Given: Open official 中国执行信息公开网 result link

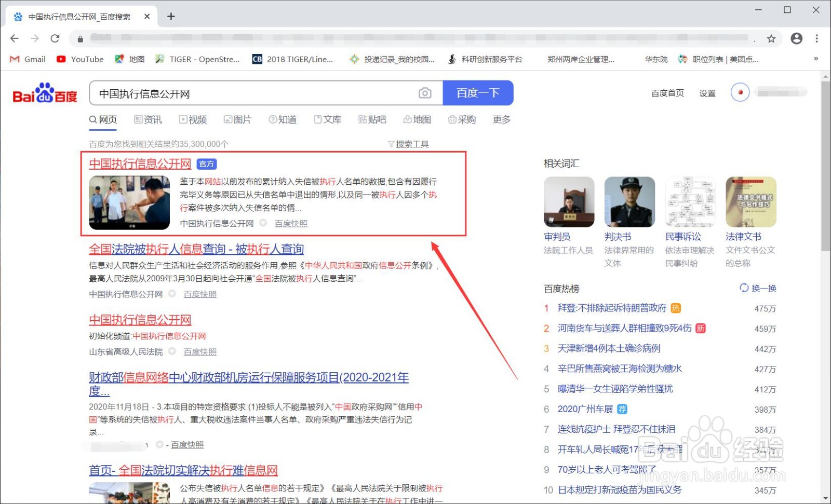Looking at the screenshot, I should pos(140,164).
